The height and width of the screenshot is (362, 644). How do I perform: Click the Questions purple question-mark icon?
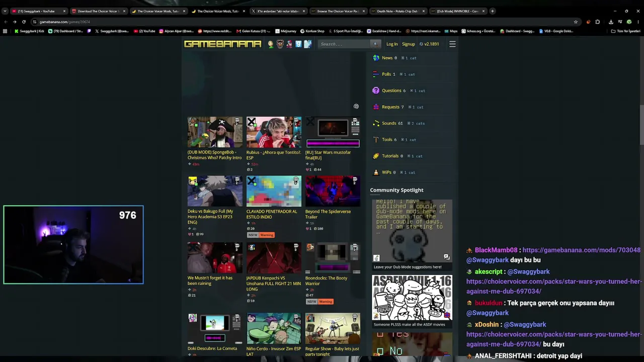pyautogui.click(x=376, y=90)
